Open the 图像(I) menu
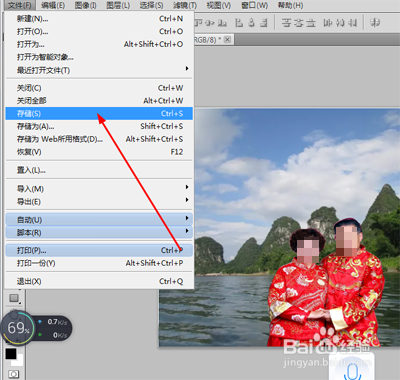This screenshot has height=380, width=400. 86,5
